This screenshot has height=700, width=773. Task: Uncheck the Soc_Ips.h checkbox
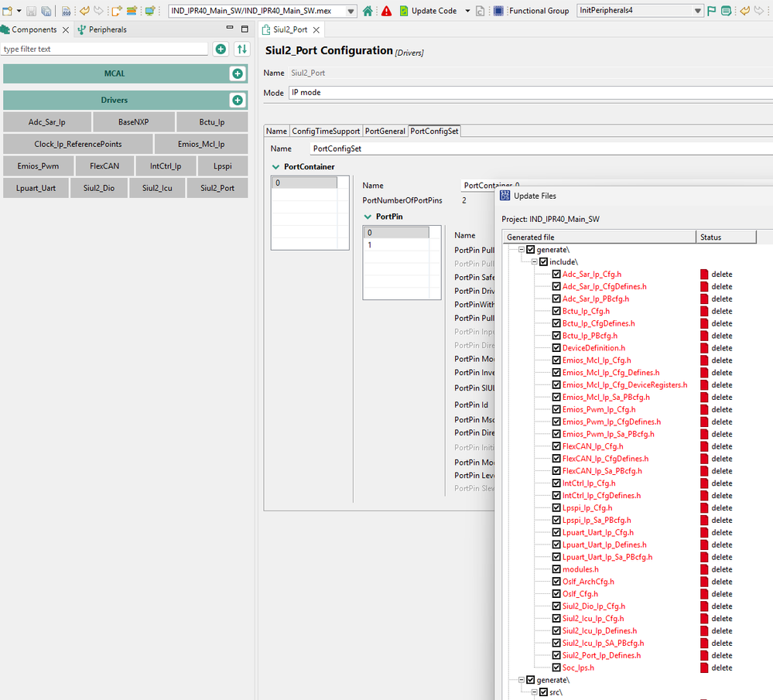tap(556, 668)
